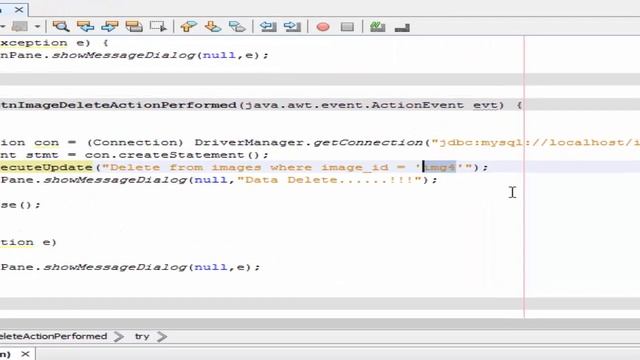
Task: Click 'nPane.showMessageDialog(null,e);' at top
Action: 134,55
